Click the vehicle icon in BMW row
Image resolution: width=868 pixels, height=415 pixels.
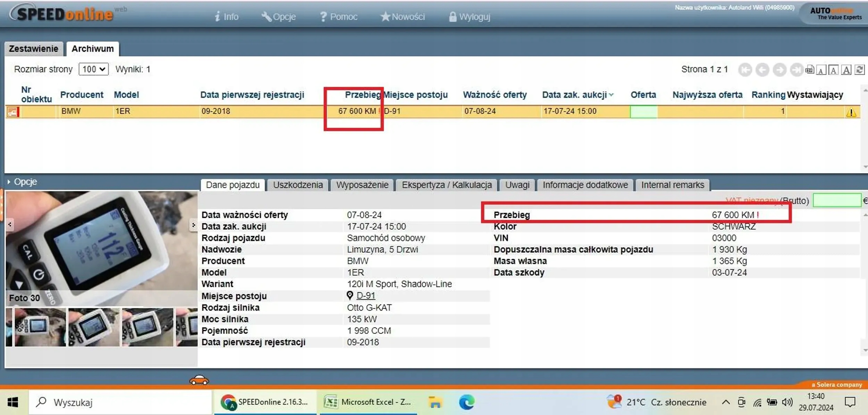(12, 112)
